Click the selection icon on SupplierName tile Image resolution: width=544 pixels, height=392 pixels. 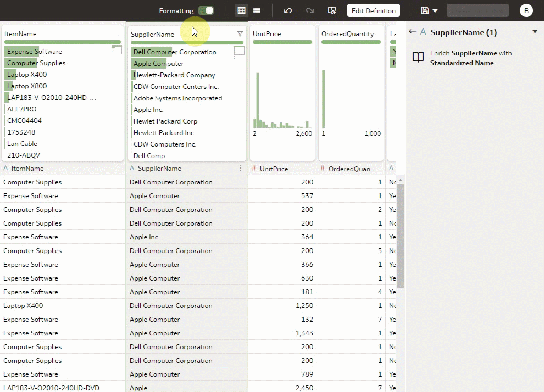(x=239, y=49)
